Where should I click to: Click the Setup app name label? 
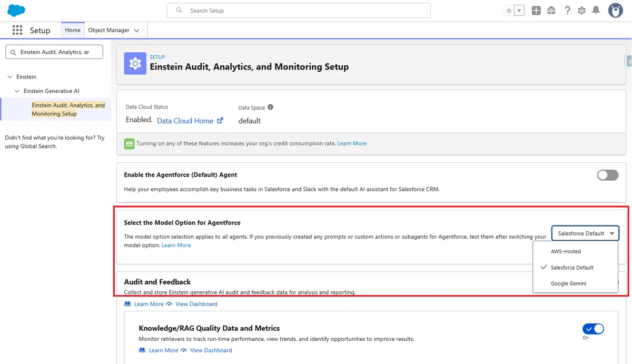(40, 31)
